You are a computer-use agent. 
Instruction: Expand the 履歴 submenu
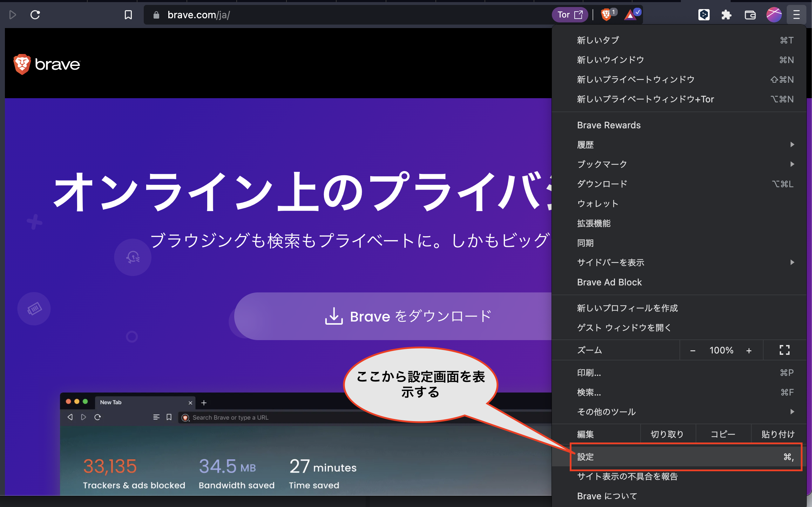(679, 145)
